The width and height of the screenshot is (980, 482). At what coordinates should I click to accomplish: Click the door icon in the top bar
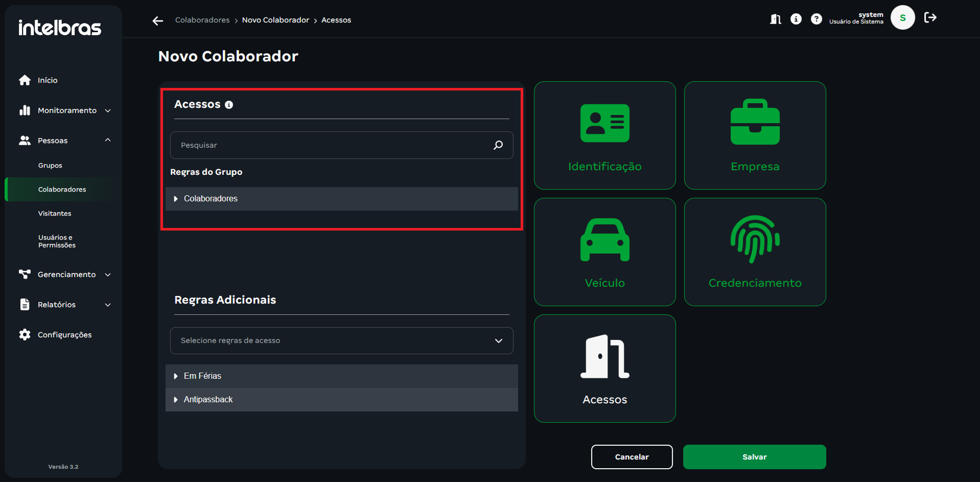point(775,19)
